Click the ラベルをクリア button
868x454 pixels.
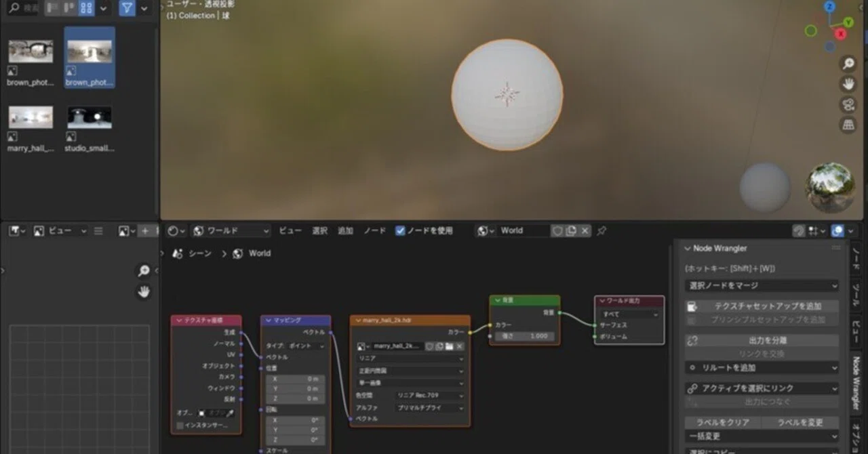click(723, 423)
